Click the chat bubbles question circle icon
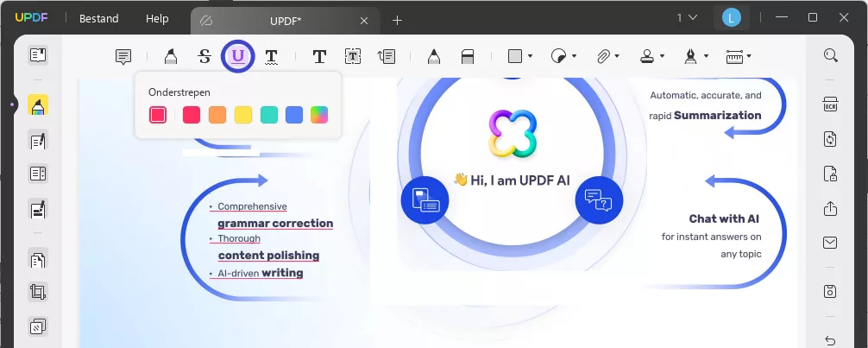This screenshot has height=348, width=868. pos(599,200)
